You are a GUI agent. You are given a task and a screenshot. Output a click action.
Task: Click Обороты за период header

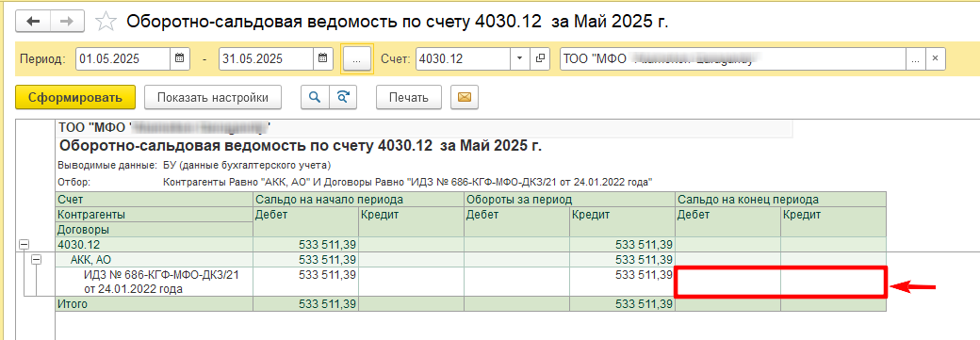[569, 200]
